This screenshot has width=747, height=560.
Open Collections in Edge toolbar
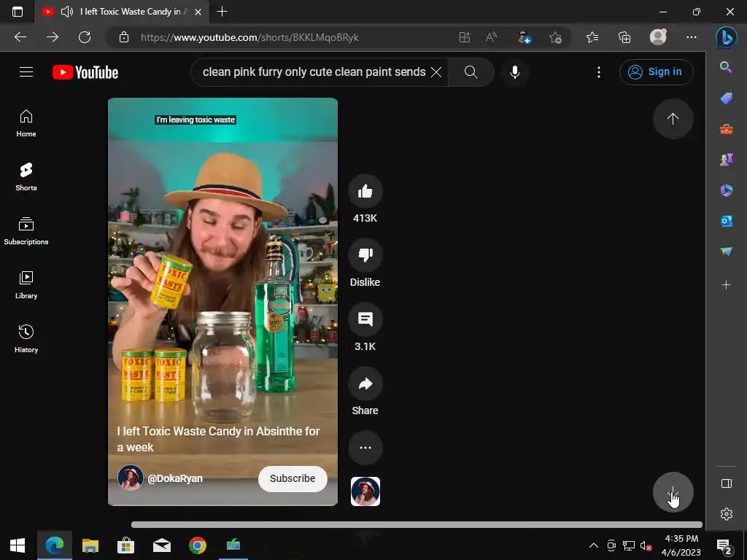(624, 37)
